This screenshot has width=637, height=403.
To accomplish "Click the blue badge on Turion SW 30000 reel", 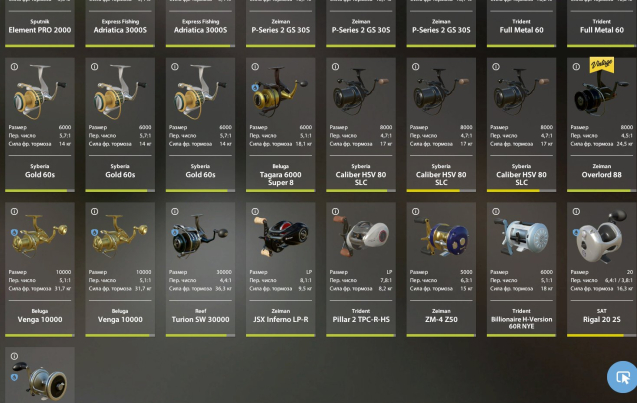I will [175, 232].
